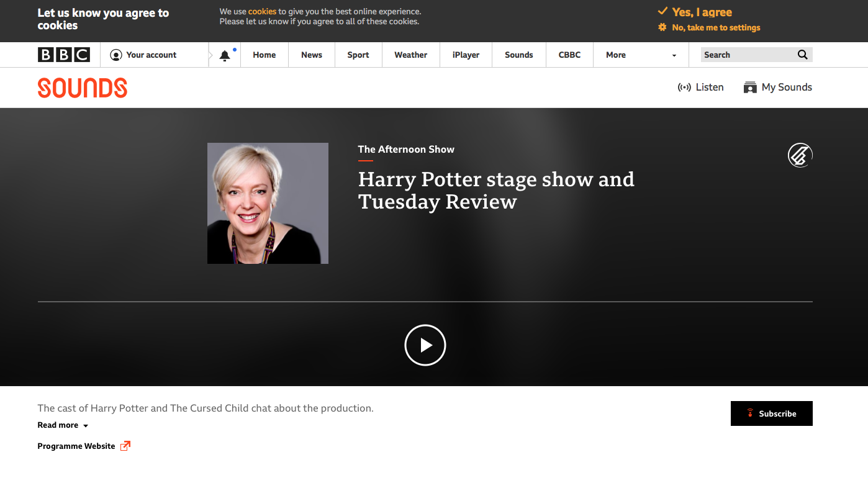Open the Listen page
The width and height of the screenshot is (868, 483).
[x=700, y=88]
